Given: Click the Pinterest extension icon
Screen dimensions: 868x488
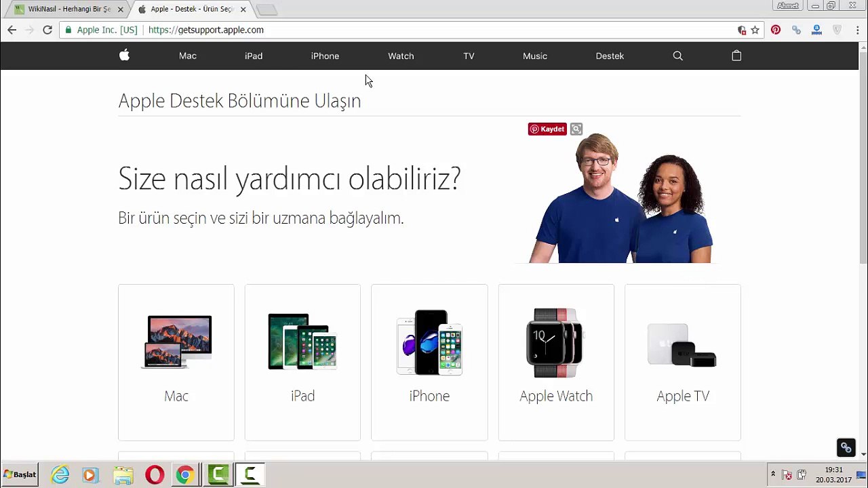Looking at the screenshot, I should point(776,30).
